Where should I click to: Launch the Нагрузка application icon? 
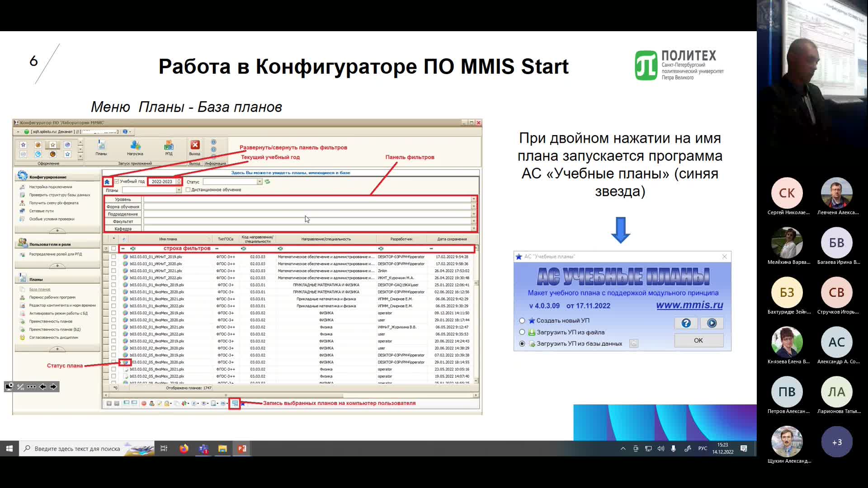click(135, 147)
